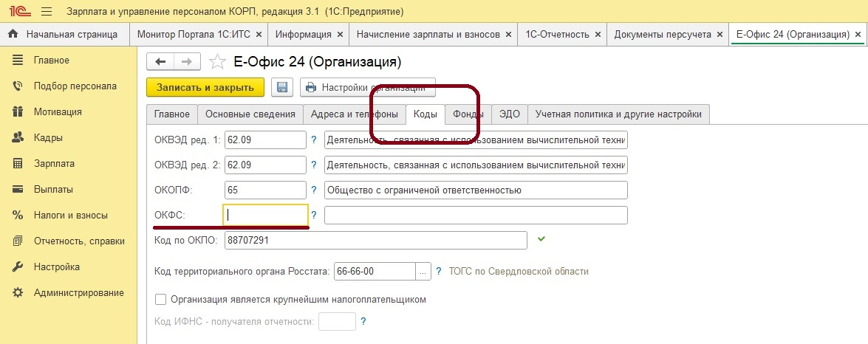Click ОКВЭД ред. 1 code field
Image resolution: width=868 pixels, height=344 pixels.
(265, 140)
